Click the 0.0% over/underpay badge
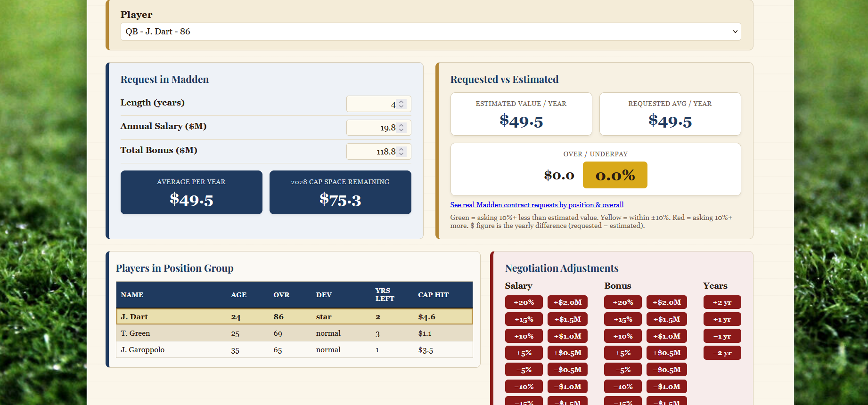The width and height of the screenshot is (868, 405). 615,175
